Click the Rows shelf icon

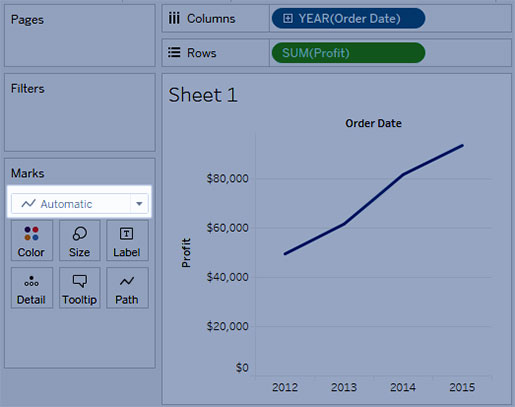(174, 53)
